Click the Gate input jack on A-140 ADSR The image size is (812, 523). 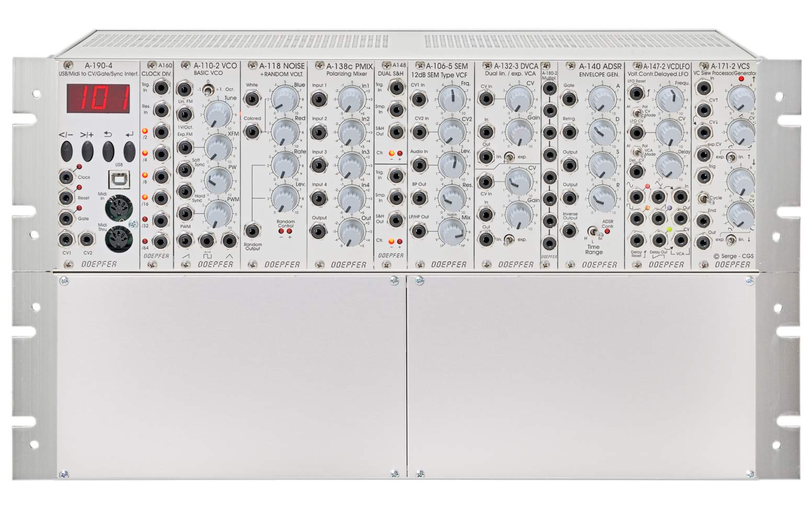click(x=569, y=98)
